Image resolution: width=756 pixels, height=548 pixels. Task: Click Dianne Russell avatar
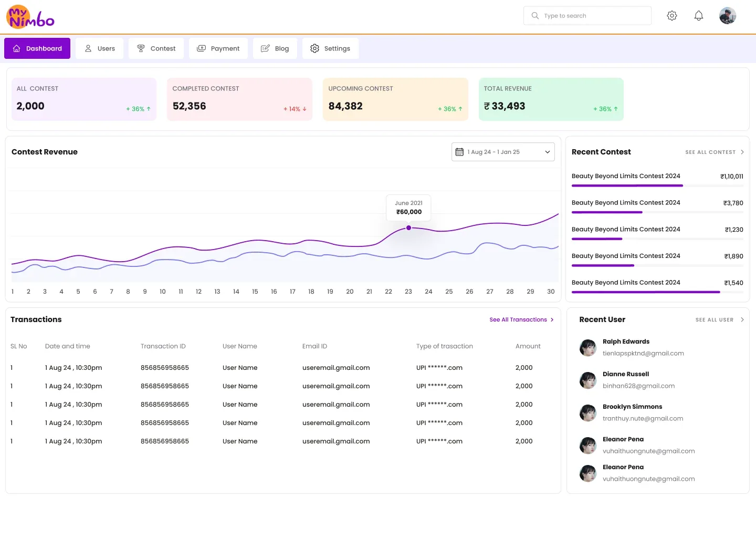[x=588, y=380]
